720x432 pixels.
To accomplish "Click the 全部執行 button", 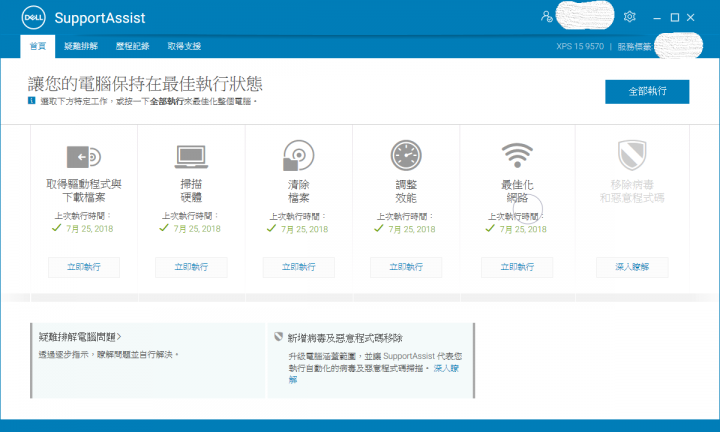I will 647,91.
